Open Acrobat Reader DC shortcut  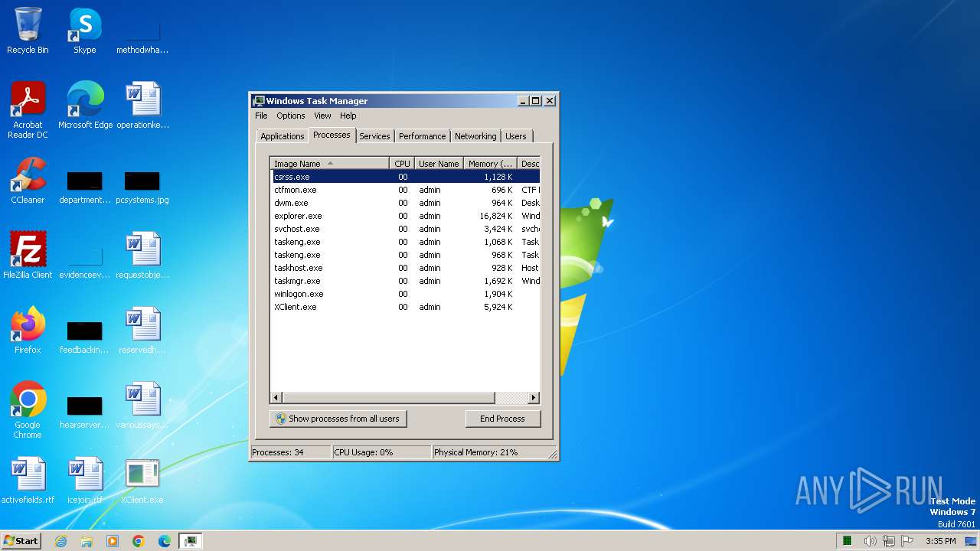(28, 109)
